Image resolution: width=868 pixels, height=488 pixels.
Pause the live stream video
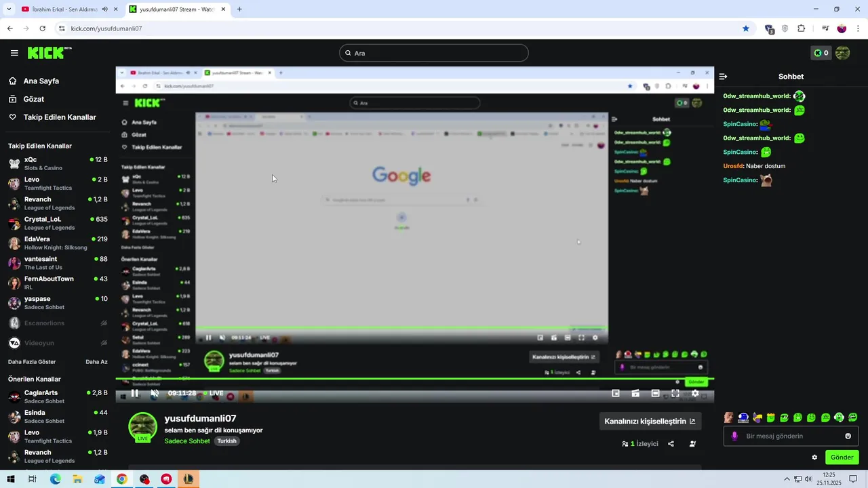134,393
